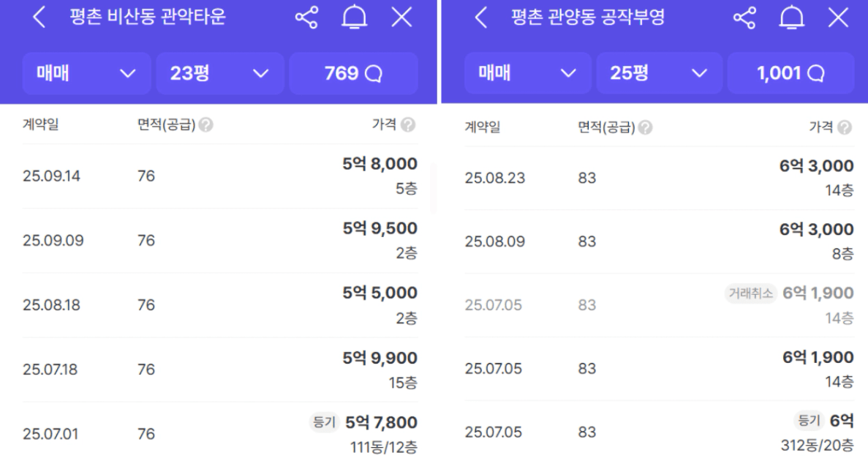The width and height of the screenshot is (868, 461).
Task: Open 매매 dropdown in 공작부영 panel
Action: pos(527,73)
